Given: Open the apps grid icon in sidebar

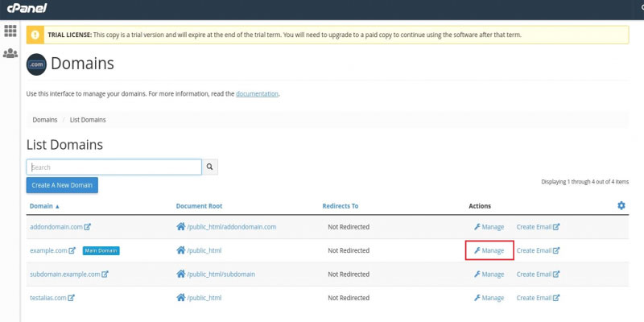Looking at the screenshot, I should [10, 31].
